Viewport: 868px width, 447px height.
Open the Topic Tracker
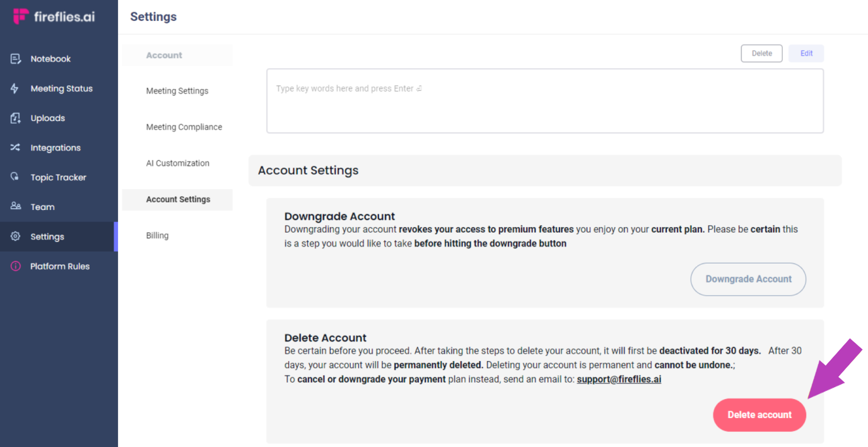point(58,177)
